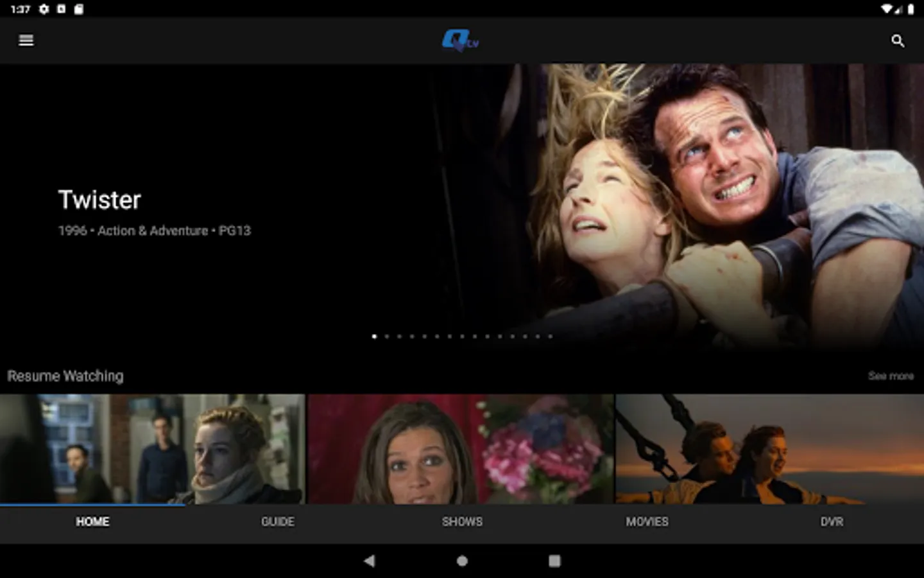Tap the Q TV logo

[461, 41]
